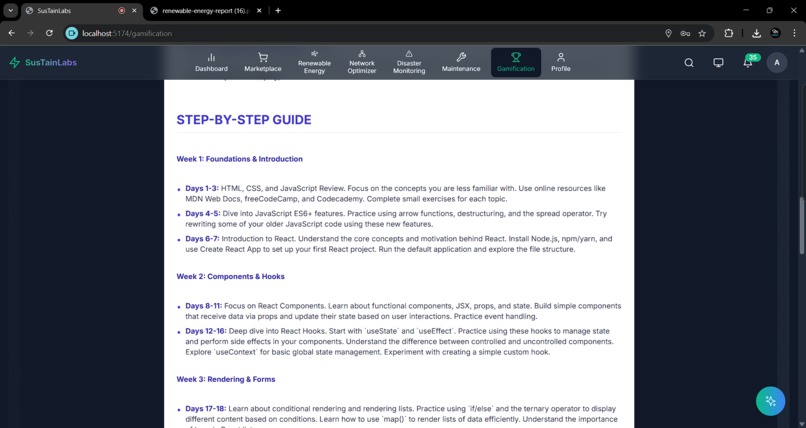
Task: Open Disaster Monitoring page
Action: [x=409, y=62]
